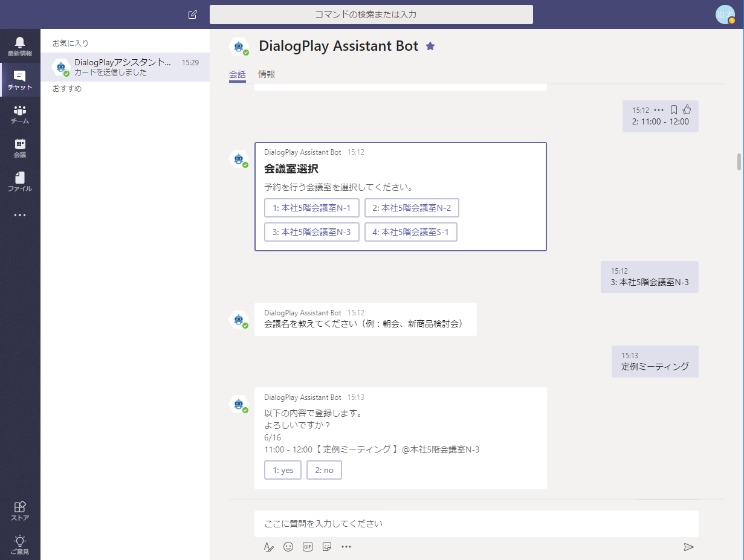Click the bot avatar beside 会議室選択 card
Screen dimensions: 744x560
point(239,159)
